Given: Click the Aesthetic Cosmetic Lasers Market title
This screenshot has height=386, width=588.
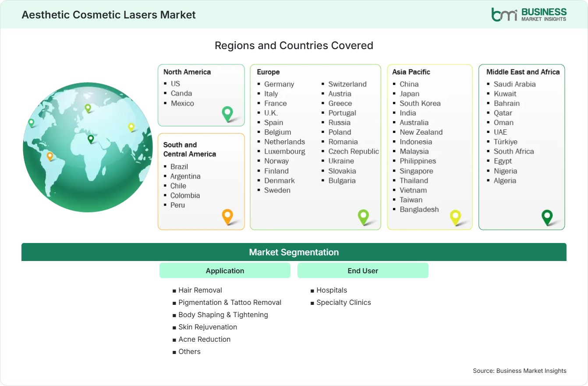Looking at the screenshot, I should tap(109, 15).
